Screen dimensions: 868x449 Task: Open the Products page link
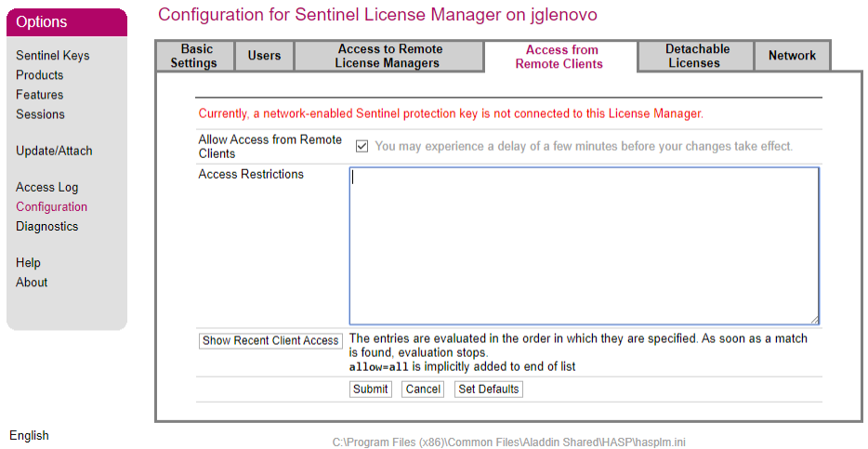click(x=39, y=74)
